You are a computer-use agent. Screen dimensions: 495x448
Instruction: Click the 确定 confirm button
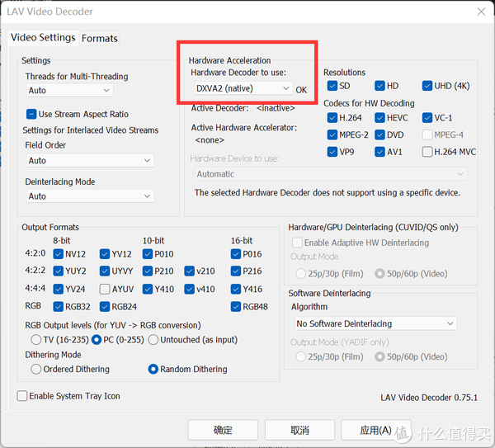(x=223, y=430)
